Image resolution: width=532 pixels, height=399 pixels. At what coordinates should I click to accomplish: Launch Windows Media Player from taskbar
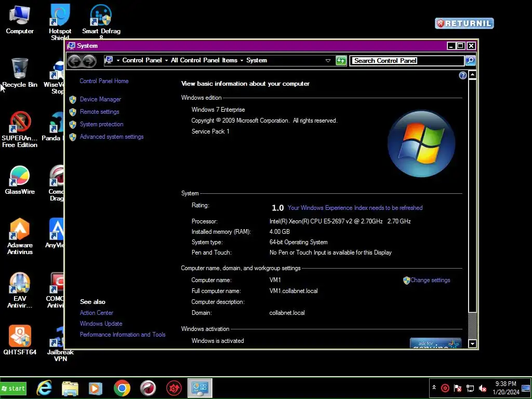click(x=96, y=388)
